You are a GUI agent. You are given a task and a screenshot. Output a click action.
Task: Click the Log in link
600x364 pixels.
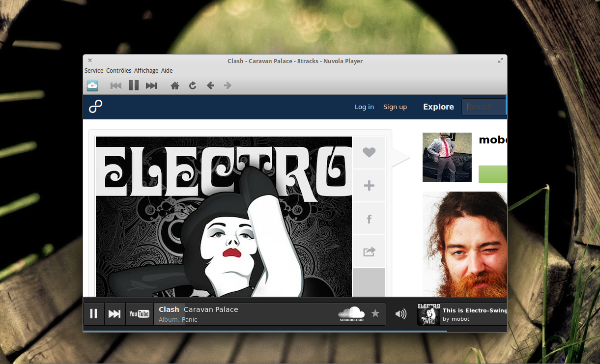click(x=364, y=107)
